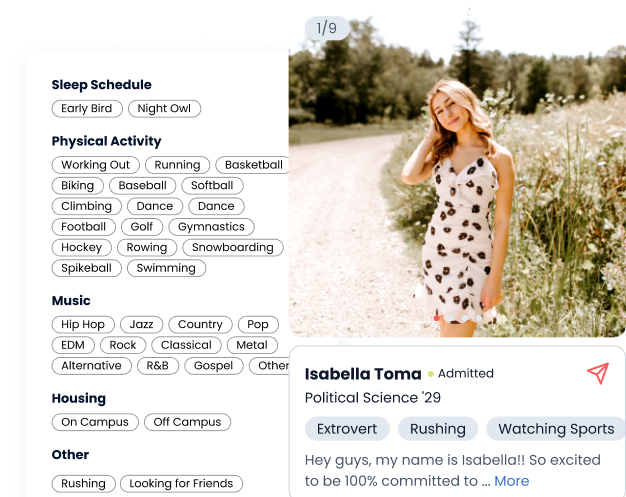The image size is (626, 497).
Task: Choose Off Campus housing
Action: [187, 422]
